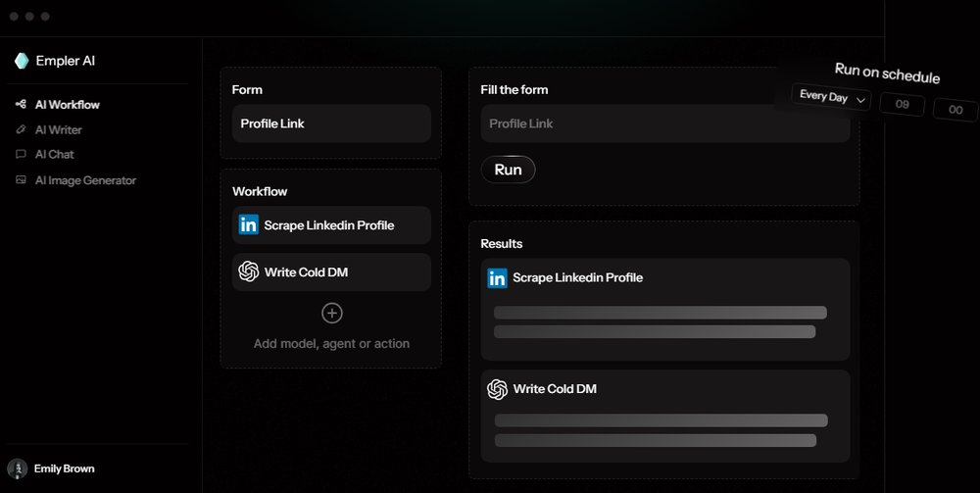Screen dimensions: 980x493
Task: Click the Scrape Linkedin Profile result title
Action: (x=577, y=278)
